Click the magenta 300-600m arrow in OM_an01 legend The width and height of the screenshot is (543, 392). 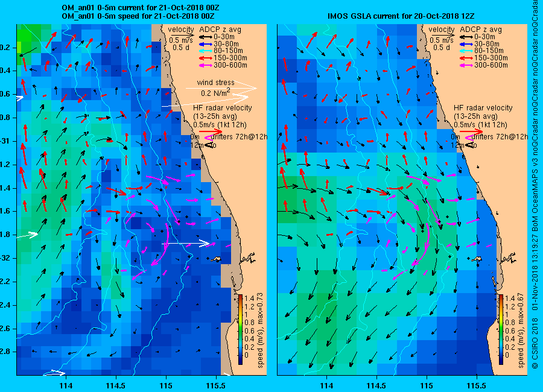coord(205,65)
